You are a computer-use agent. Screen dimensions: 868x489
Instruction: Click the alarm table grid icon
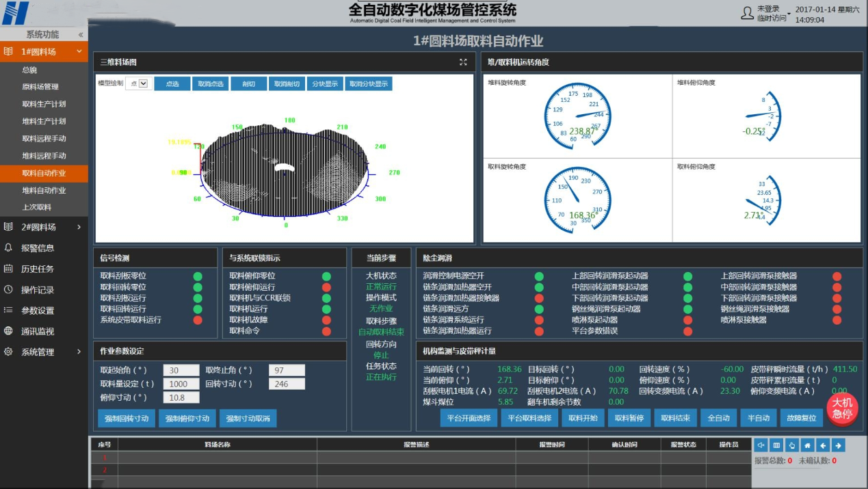(x=776, y=445)
